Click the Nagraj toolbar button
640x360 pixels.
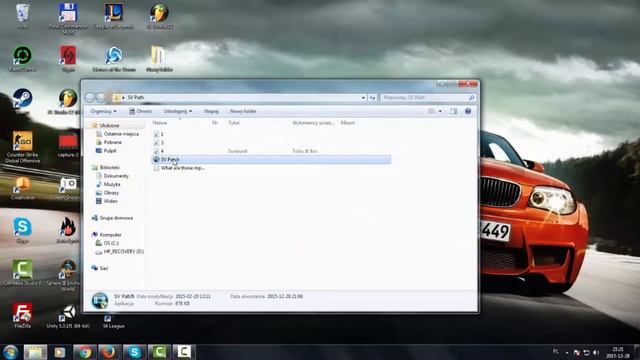coord(211,111)
